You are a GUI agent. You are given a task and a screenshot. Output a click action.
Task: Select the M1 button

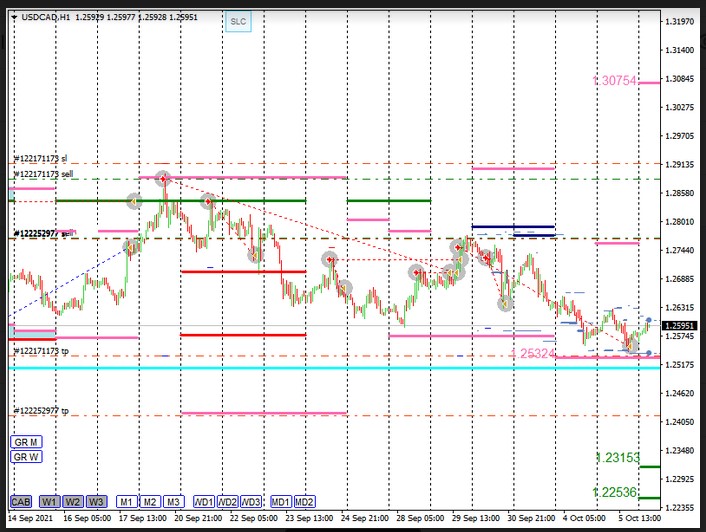pos(126,501)
